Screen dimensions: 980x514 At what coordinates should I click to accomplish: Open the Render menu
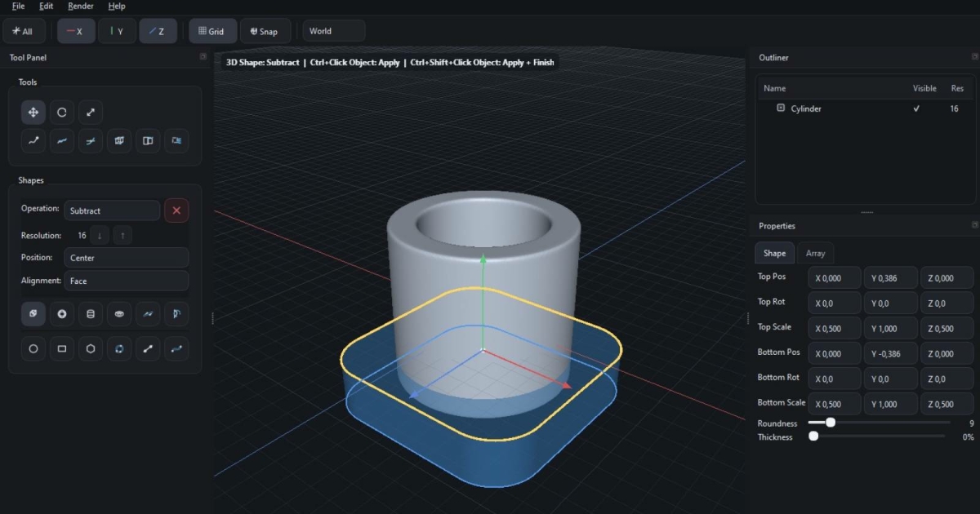[x=81, y=7]
